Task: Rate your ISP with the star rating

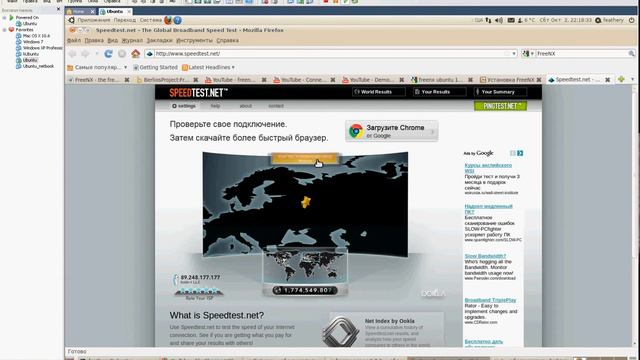Action: pos(198,291)
